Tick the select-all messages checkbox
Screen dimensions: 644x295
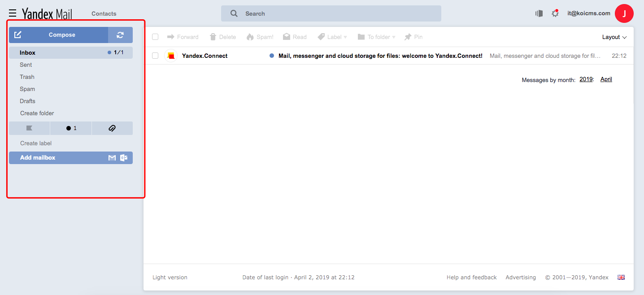click(x=155, y=37)
